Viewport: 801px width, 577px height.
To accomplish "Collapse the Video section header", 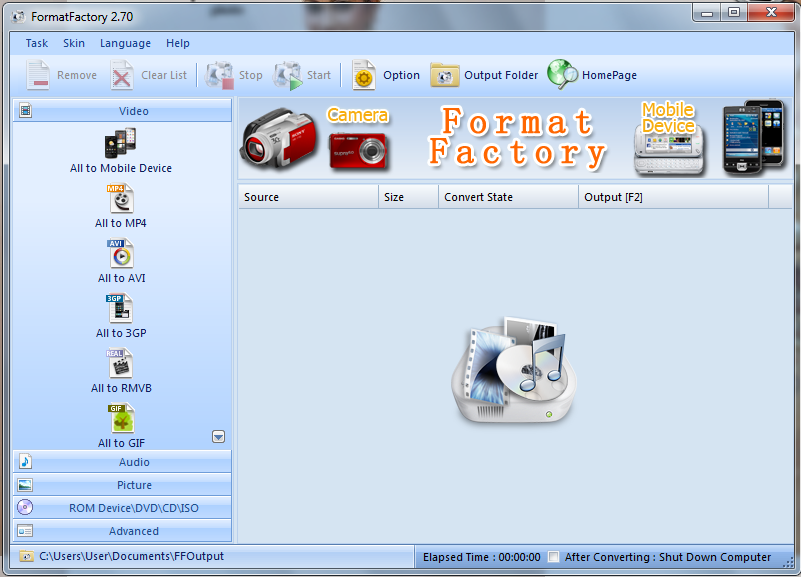I will tap(122, 110).
